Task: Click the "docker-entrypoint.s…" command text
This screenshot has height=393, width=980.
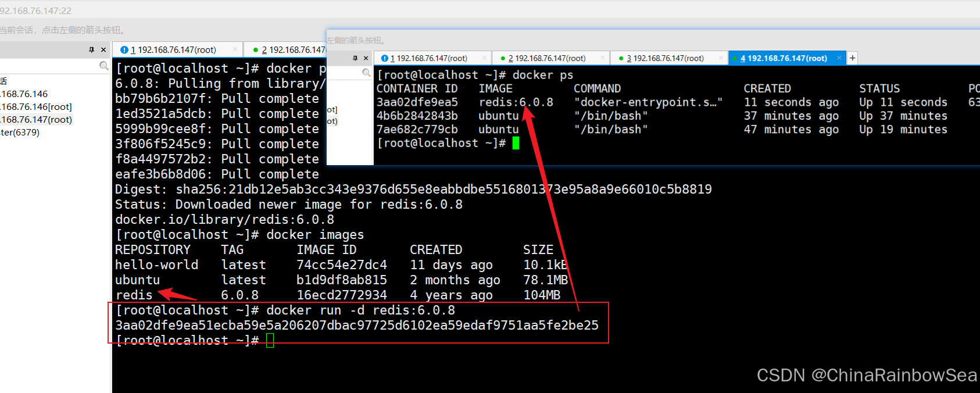Action: point(648,102)
